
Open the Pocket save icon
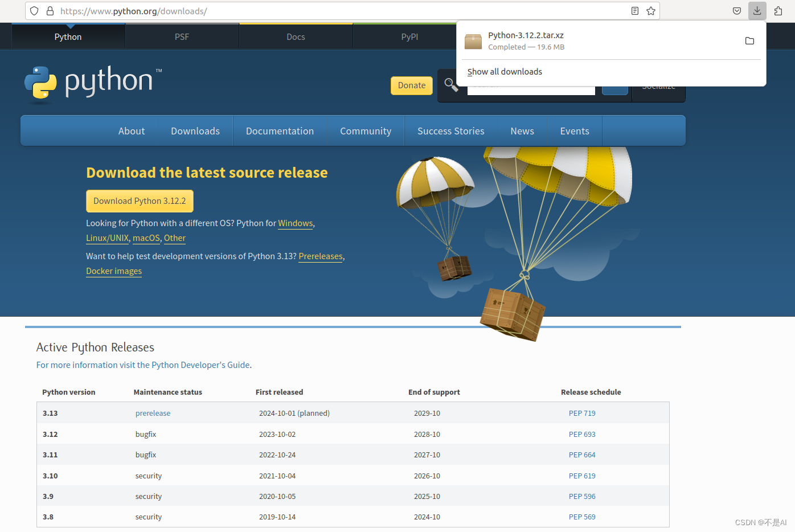pyautogui.click(x=737, y=11)
